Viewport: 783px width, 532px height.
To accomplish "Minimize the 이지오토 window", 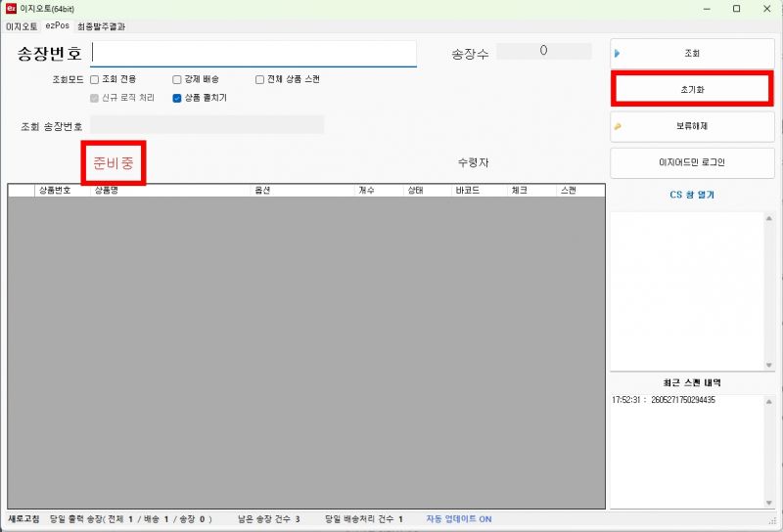I will click(x=707, y=9).
